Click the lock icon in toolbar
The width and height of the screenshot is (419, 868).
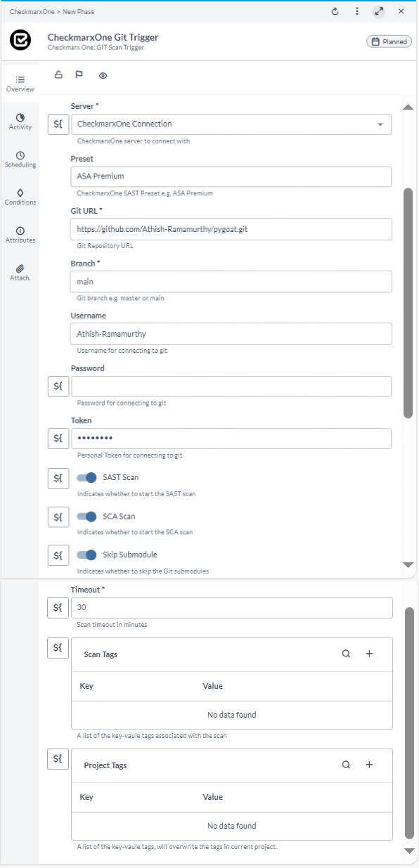pos(58,75)
